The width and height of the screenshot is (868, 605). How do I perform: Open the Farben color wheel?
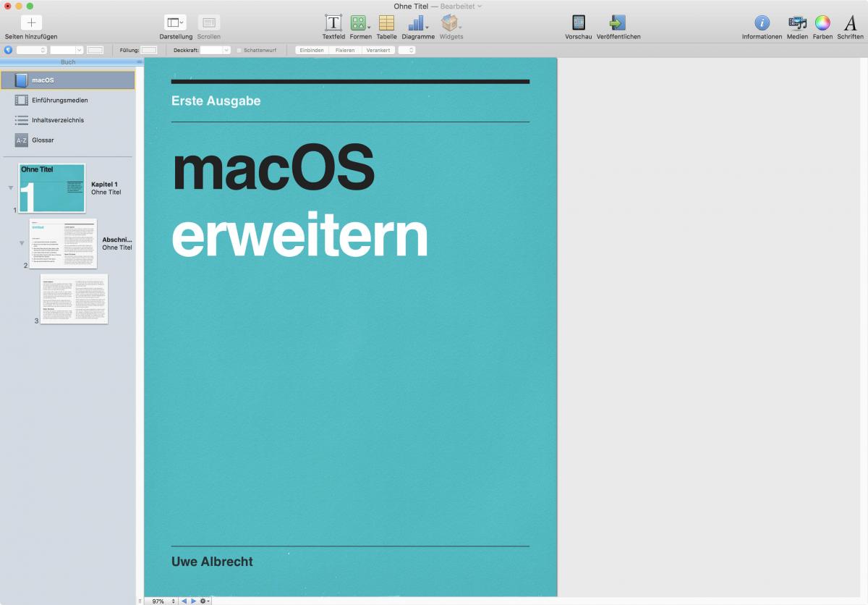[822, 22]
